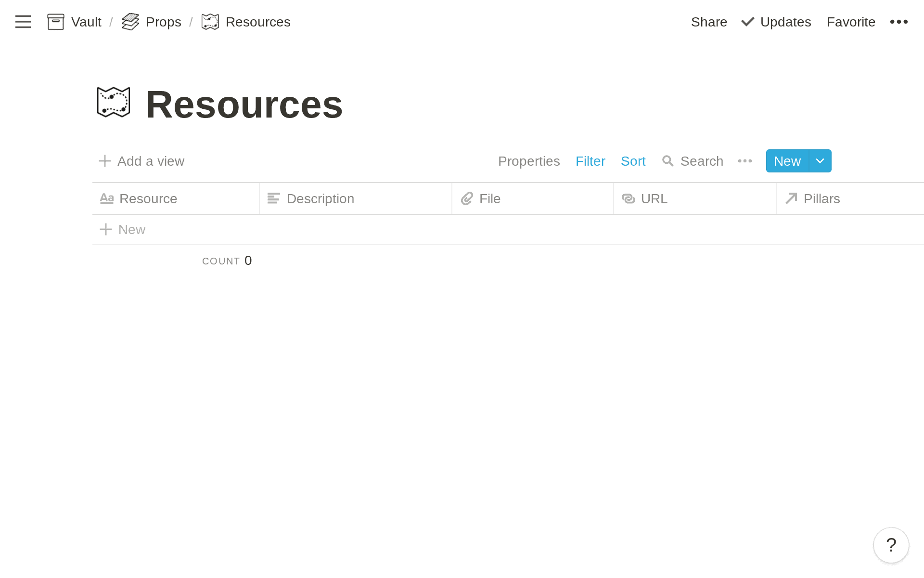Open the hamburger sidebar menu
924x578 pixels.
pyautogui.click(x=23, y=22)
